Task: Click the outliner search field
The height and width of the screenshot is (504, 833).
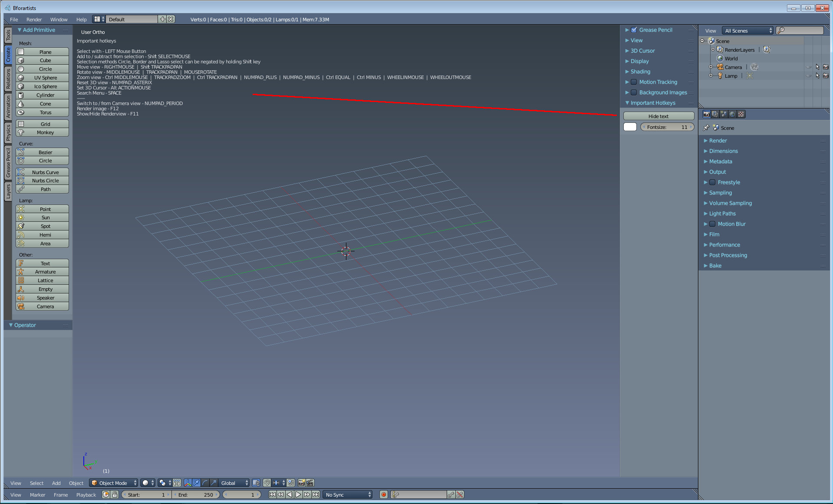Action: tap(803, 30)
